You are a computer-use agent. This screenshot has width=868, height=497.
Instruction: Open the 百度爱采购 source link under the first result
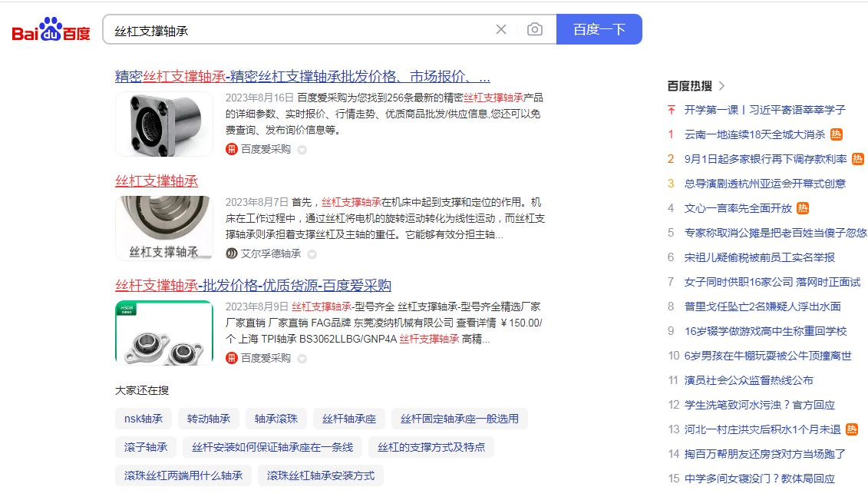tap(266, 149)
